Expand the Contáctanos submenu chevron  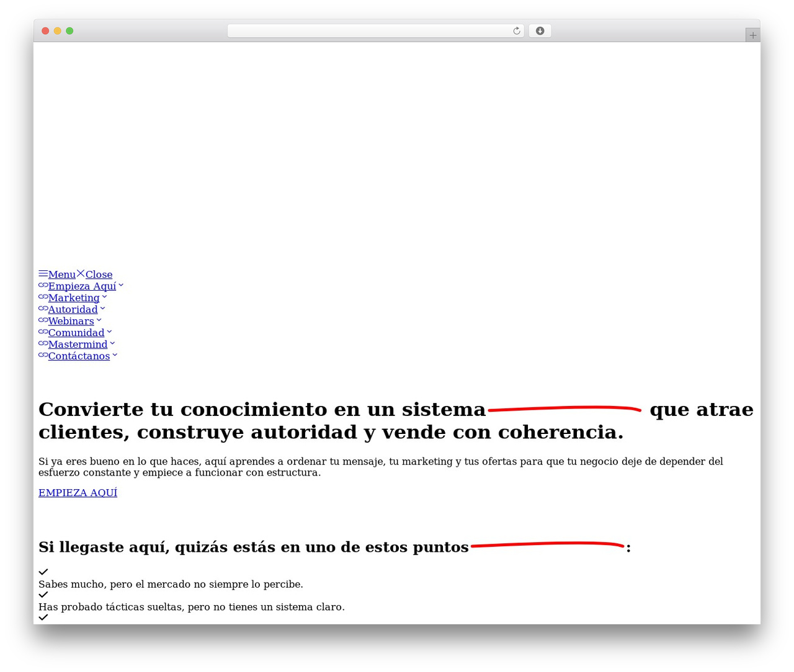(115, 355)
